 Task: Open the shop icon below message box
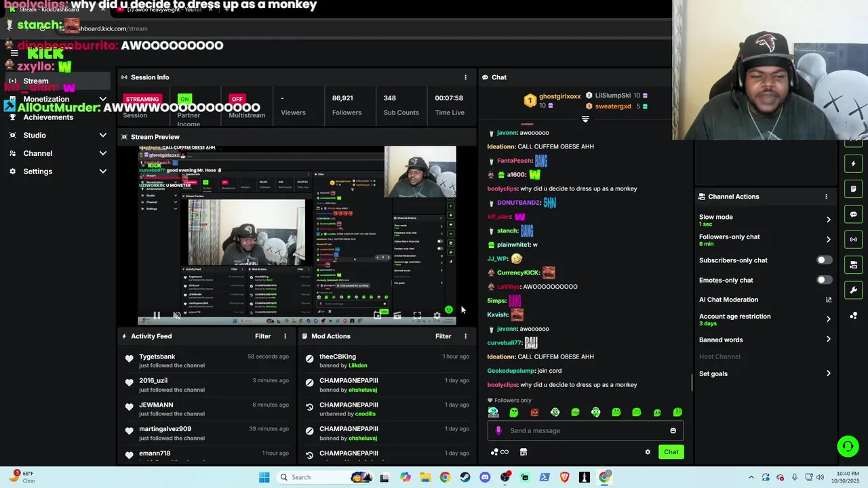pos(524,452)
